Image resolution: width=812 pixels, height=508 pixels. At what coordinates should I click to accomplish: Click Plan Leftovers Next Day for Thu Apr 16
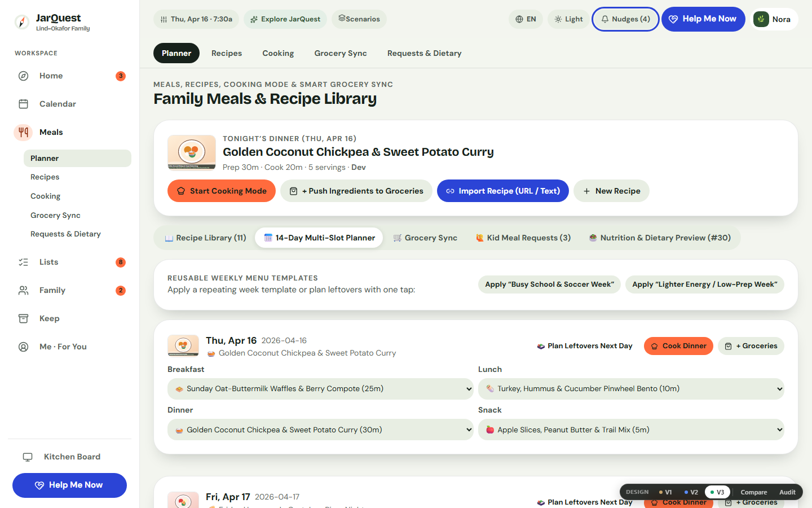click(585, 346)
